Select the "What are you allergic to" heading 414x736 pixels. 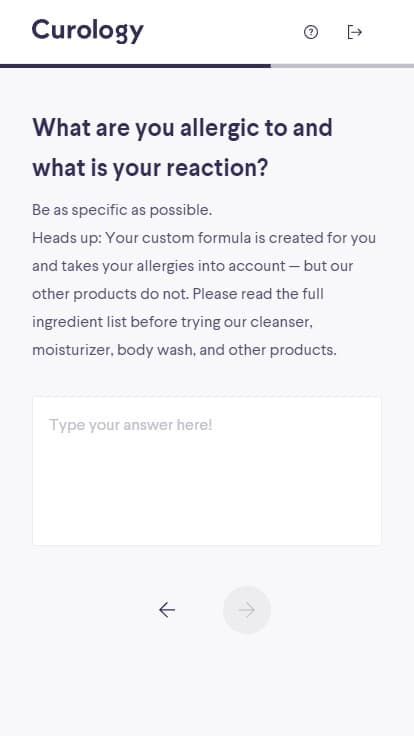pos(182,128)
